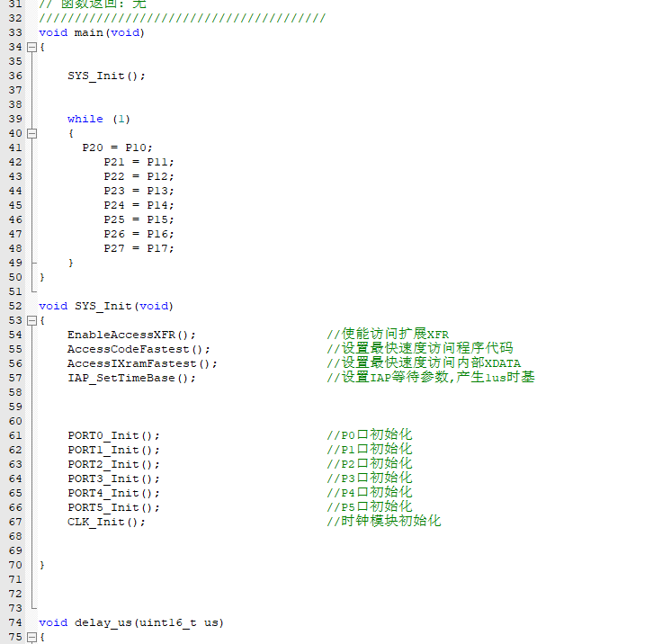
Task: Click the while (1) statement
Action: (x=99, y=119)
